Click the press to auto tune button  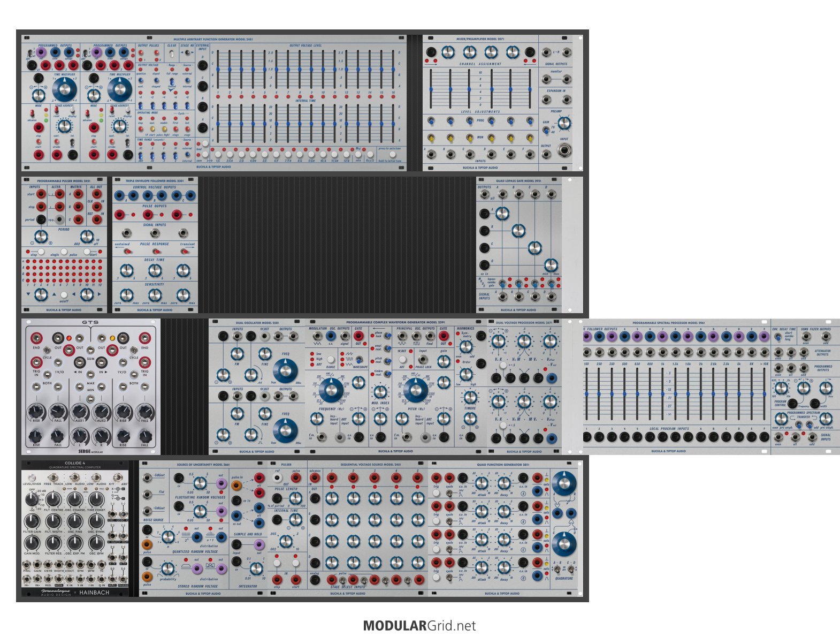[392, 154]
